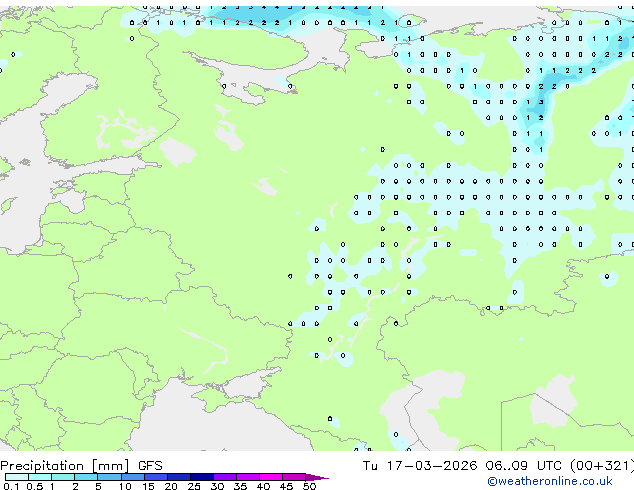Open the weatheronline.co.uk copyright link
The image size is (634, 490).
(x=550, y=481)
